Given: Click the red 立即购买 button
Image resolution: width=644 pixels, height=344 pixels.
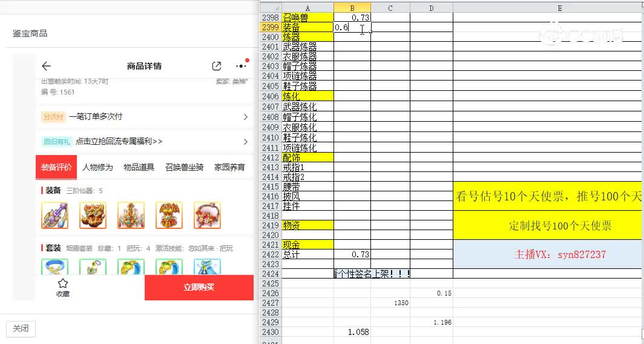Looking at the screenshot, I should pyautogui.click(x=199, y=288).
